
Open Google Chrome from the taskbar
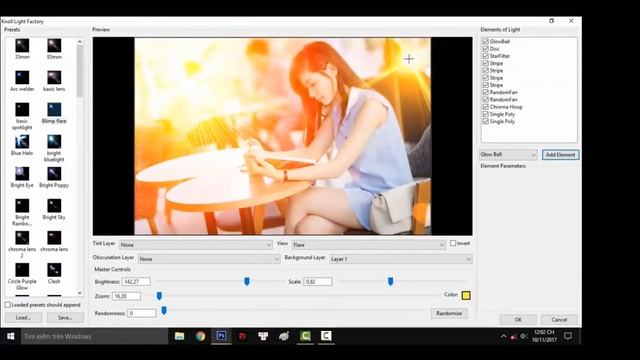(x=200, y=336)
